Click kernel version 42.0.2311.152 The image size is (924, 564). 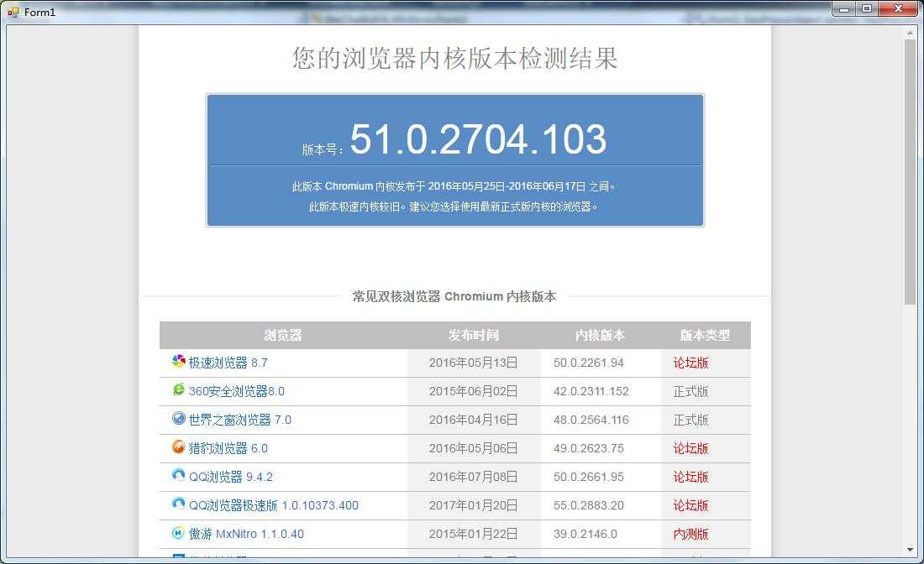pos(591,391)
